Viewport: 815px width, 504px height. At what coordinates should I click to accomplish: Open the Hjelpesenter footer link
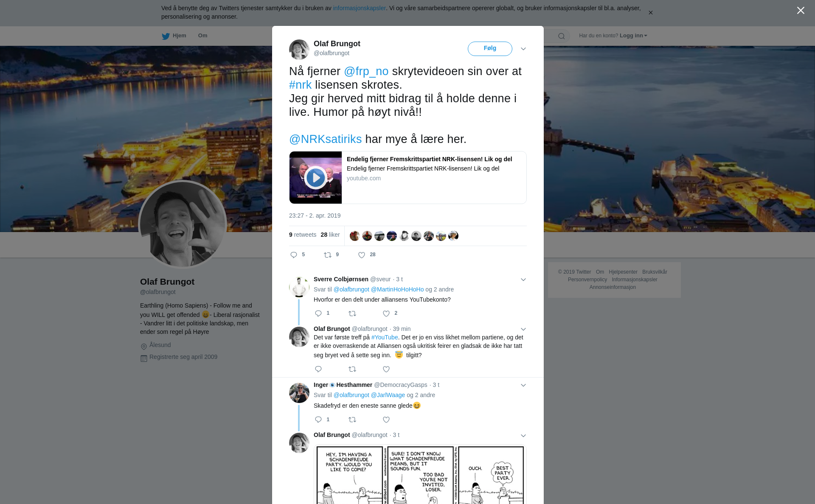tap(623, 272)
